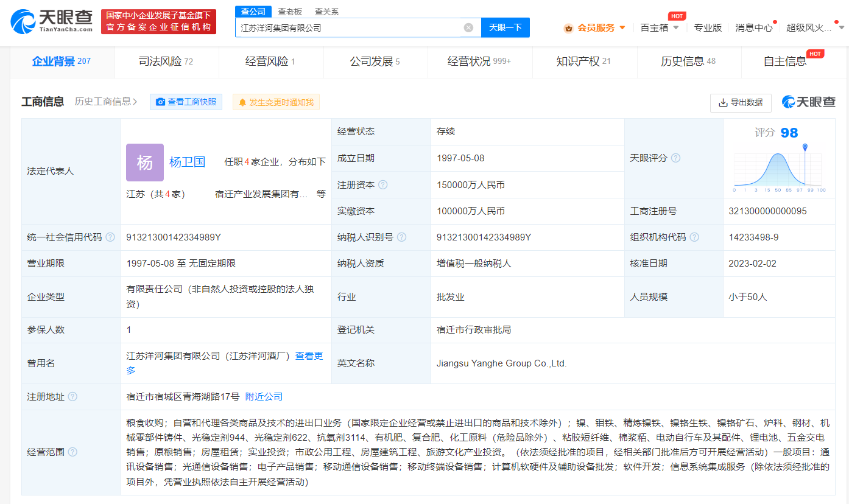Switch to the 司法风险 tab

tap(166, 61)
